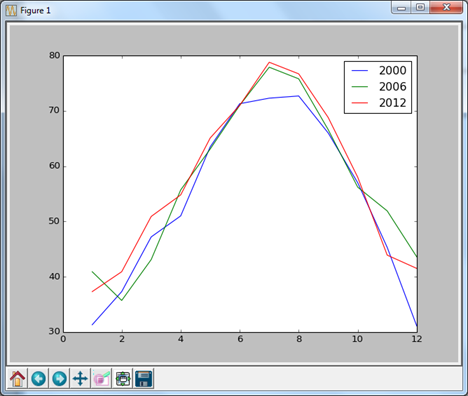Activate the Pan axes tool
The image size is (468, 396).
(80, 378)
